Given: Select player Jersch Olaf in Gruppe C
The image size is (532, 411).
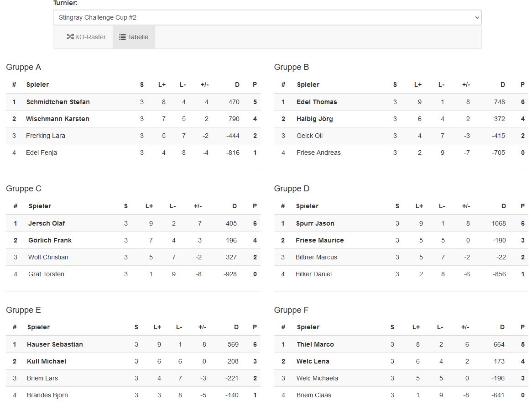Looking at the screenshot, I should (x=47, y=223).
